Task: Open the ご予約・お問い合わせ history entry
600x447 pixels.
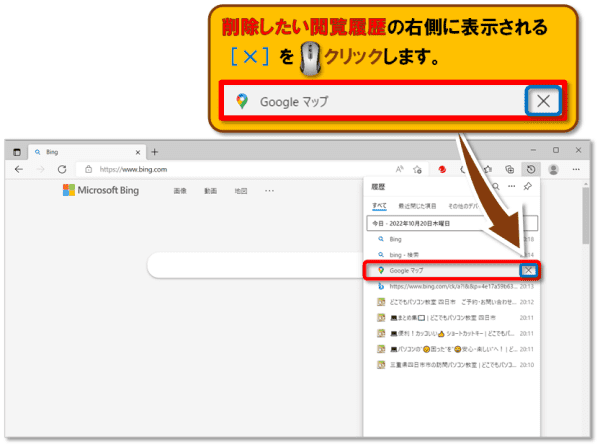Action: (x=452, y=302)
